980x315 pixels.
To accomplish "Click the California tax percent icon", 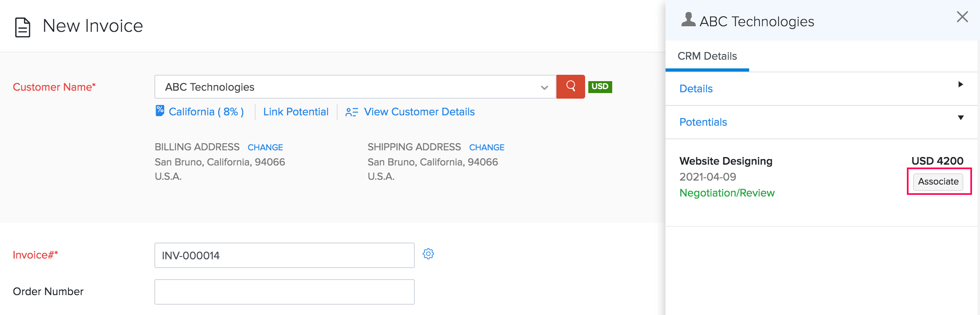I will [x=160, y=111].
